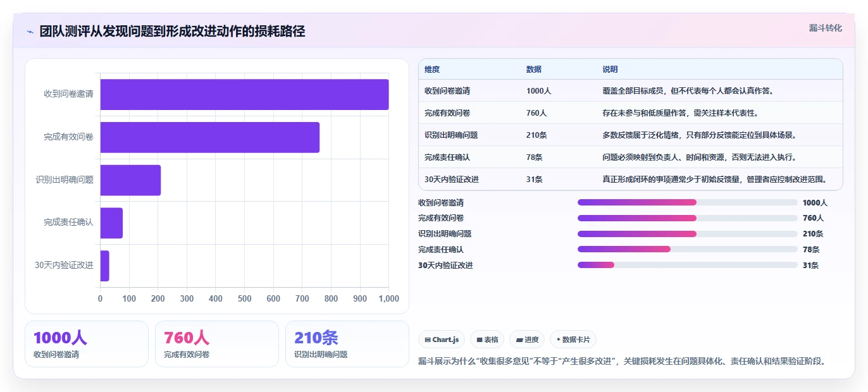The image size is (868, 392).
Task: Click the 30天内验证改进 cell in the table
Action: tap(452, 180)
